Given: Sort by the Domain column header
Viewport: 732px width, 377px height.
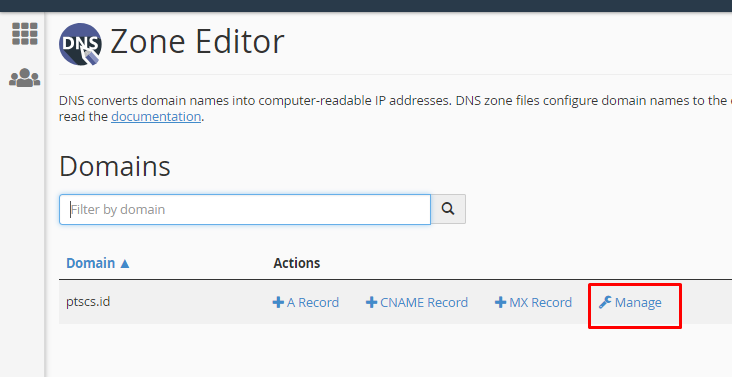Looking at the screenshot, I should pyautogui.click(x=98, y=263).
